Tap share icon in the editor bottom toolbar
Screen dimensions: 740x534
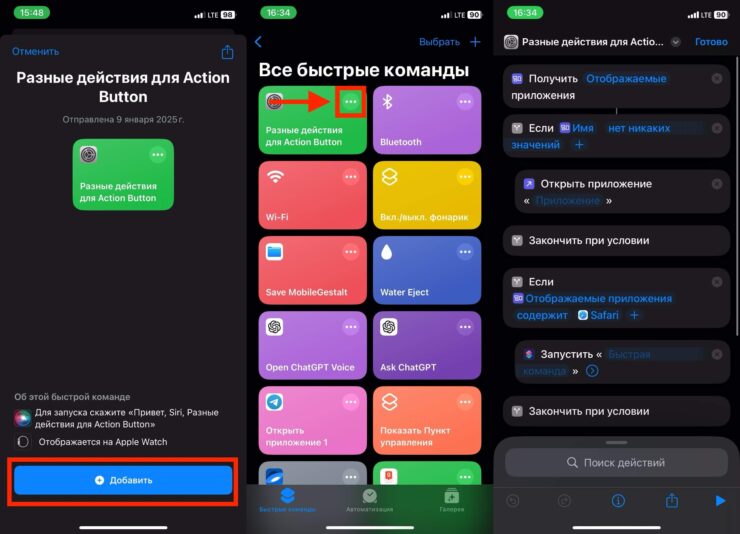click(x=672, y=501)
